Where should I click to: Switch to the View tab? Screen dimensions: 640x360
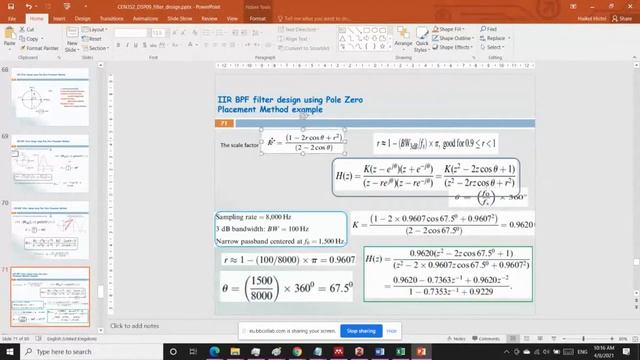232,19
